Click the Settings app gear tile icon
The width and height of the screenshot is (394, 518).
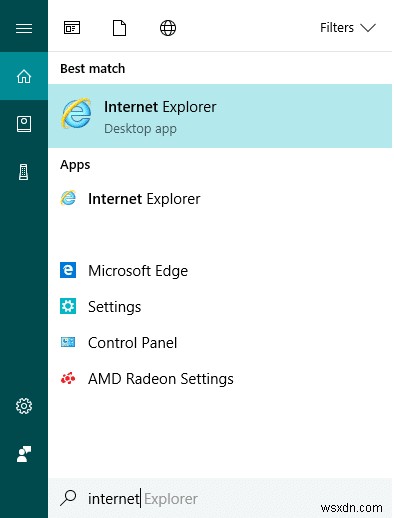click(68, 306)
